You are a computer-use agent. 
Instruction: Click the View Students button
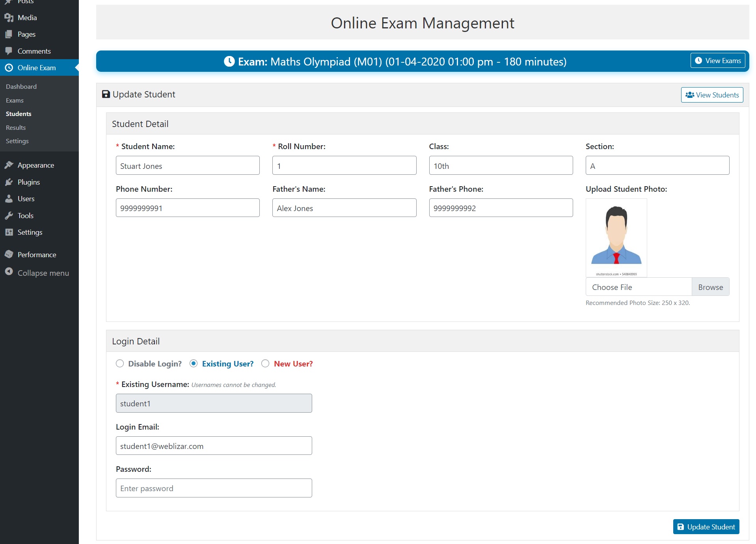[x=712, y=95]
